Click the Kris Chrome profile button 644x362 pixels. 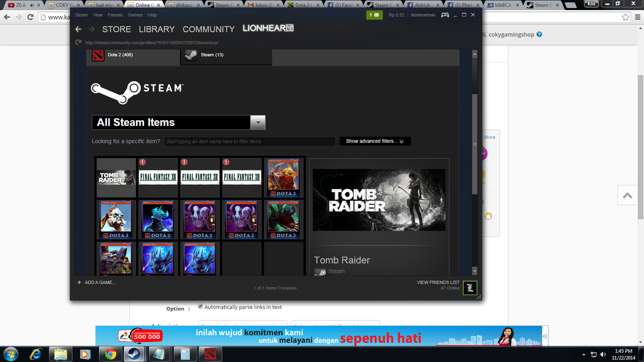click(592, 4)
